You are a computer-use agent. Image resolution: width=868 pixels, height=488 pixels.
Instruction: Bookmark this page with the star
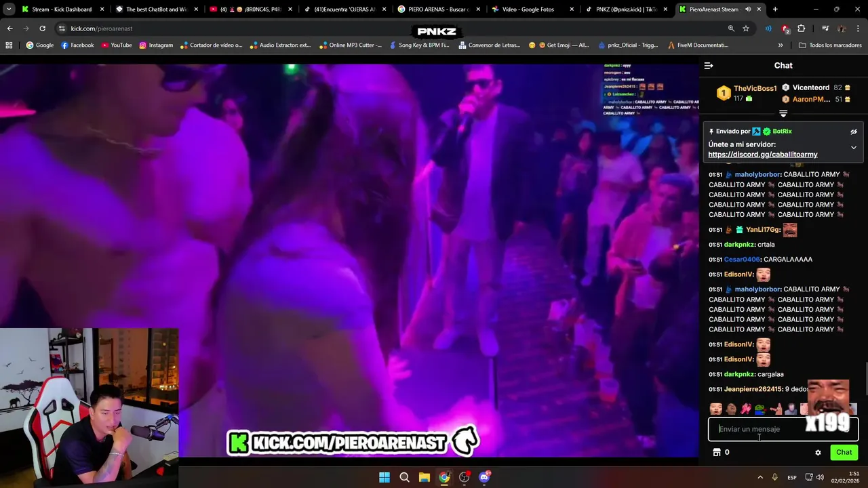pos(746,28)
